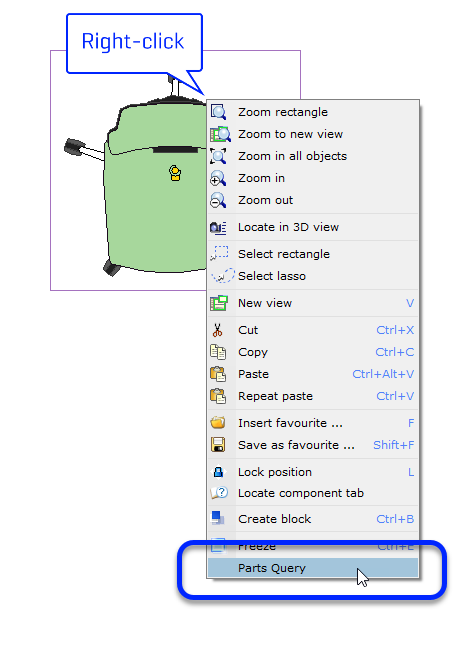Click the Repeat paste clipboard icon
The image size is (475, 648).
218,396
